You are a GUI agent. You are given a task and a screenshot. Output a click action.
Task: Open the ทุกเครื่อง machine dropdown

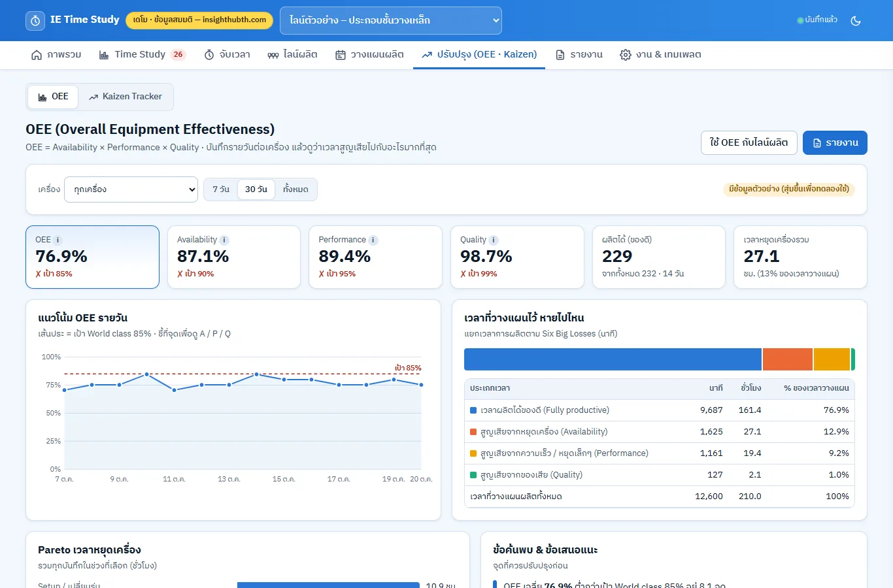click(131, 189)
